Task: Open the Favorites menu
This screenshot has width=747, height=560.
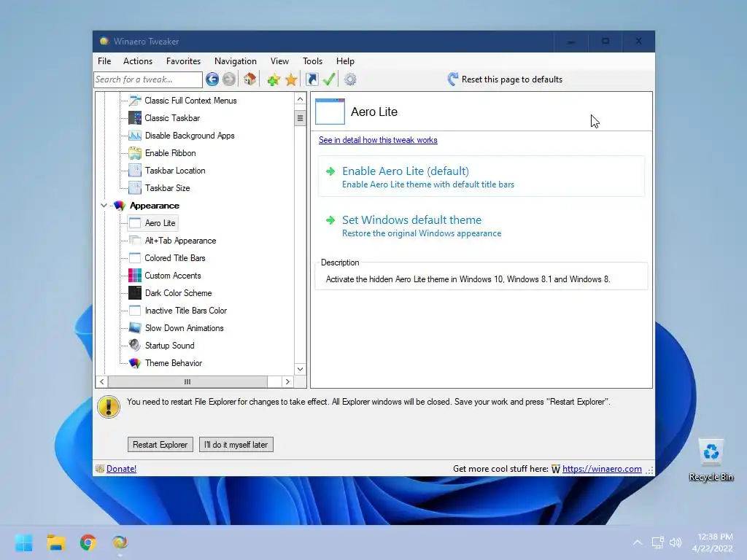Action: (x=183, y=61)
